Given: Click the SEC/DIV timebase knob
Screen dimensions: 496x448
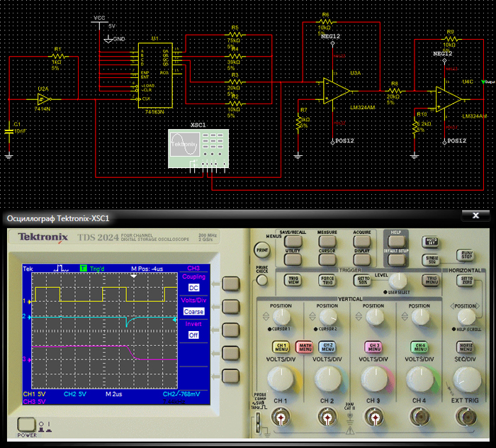Looking at the screenshot, I should [x=466, y=379].
